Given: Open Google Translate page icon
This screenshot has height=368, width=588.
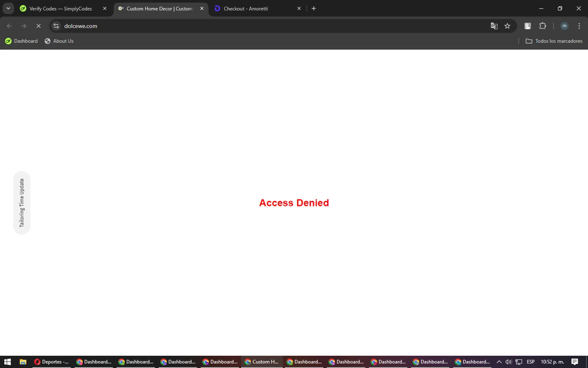Looking at the screenshot, I should click(x=494, y=26).
